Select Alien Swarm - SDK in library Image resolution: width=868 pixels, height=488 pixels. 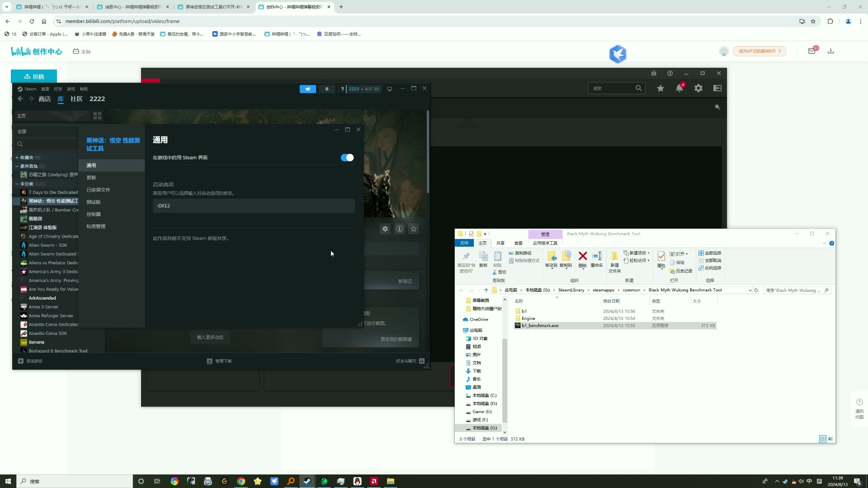click(48, 245)
